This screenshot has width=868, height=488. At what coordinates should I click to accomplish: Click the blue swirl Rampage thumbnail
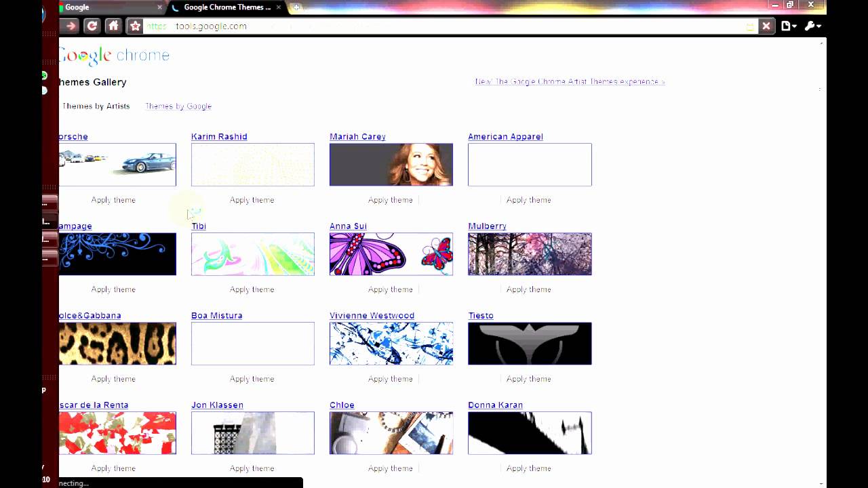coord(117,254)
